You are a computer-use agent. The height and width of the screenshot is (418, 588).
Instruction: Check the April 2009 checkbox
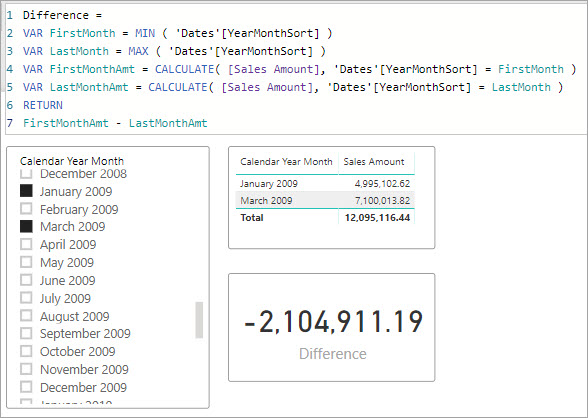click(26, 244)
